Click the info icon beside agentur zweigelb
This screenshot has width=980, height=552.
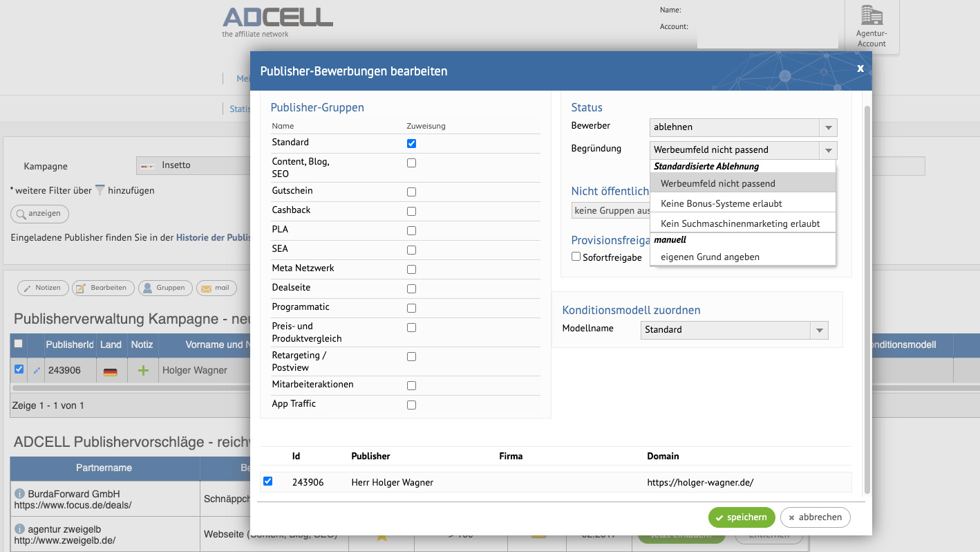(x=19, y=529)
